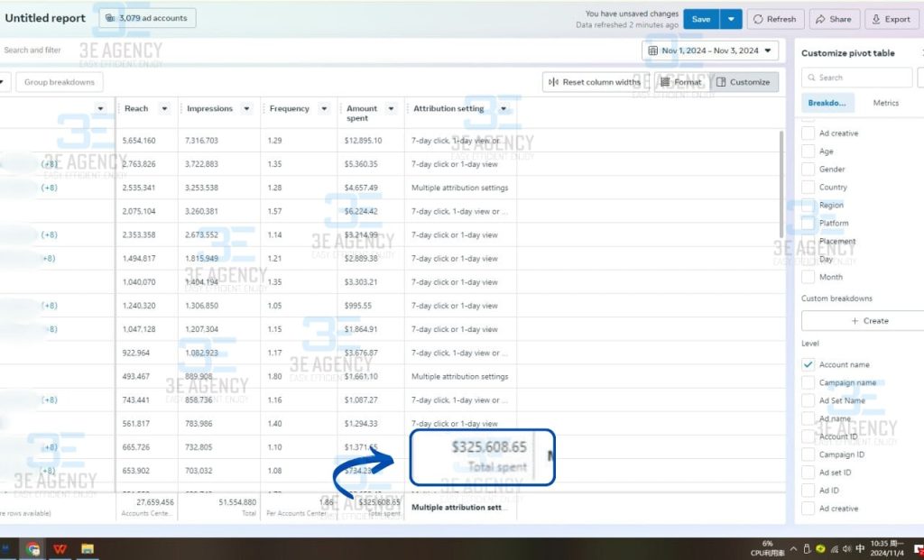Screen dimensions: 924x560
Task: Click the Refresh button icon
Action: click(758, 19)
